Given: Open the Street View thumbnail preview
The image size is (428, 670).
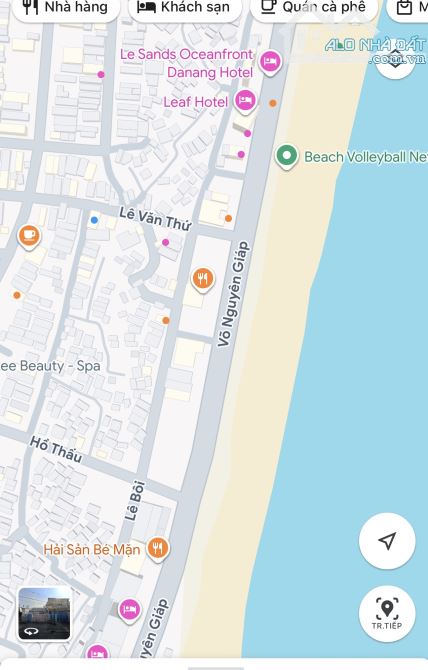Looking at the screenshot, I should pos(44,614).
